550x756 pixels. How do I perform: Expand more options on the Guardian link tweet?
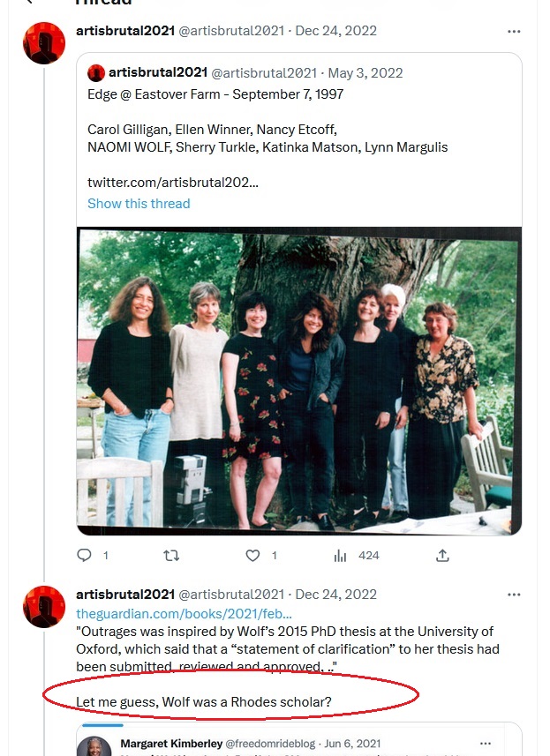(x=514, y=595)
